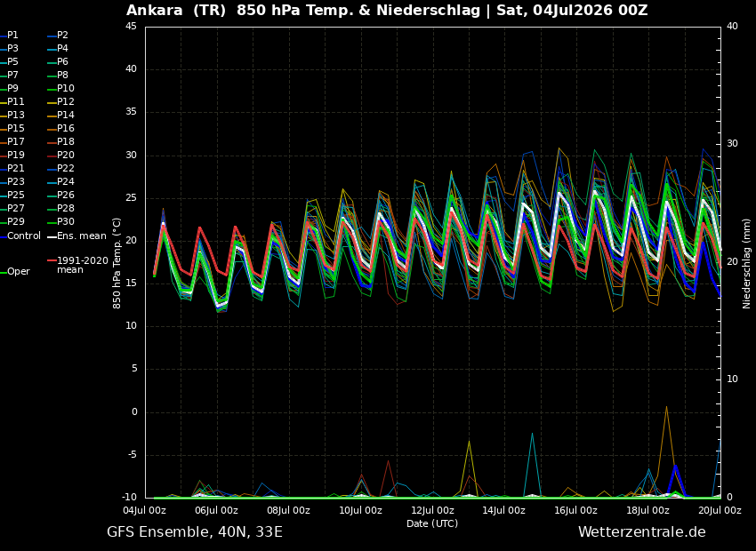Select the 15 temperature axis tick

click(132, 283)
